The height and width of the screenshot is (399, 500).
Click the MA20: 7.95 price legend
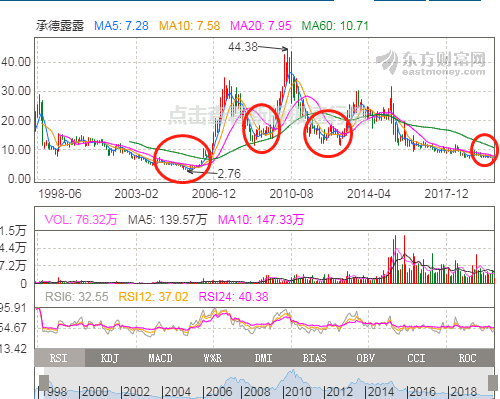[261, 26]
